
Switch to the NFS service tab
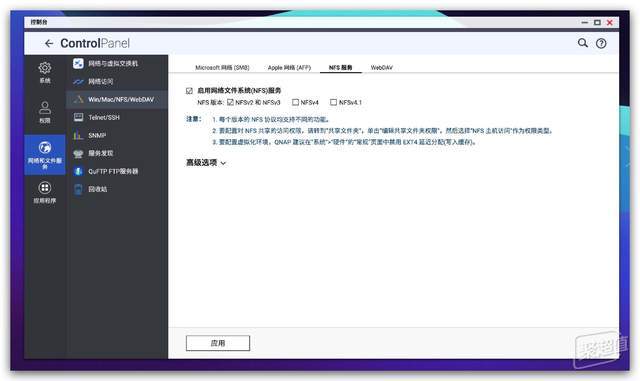pos(340,67)
